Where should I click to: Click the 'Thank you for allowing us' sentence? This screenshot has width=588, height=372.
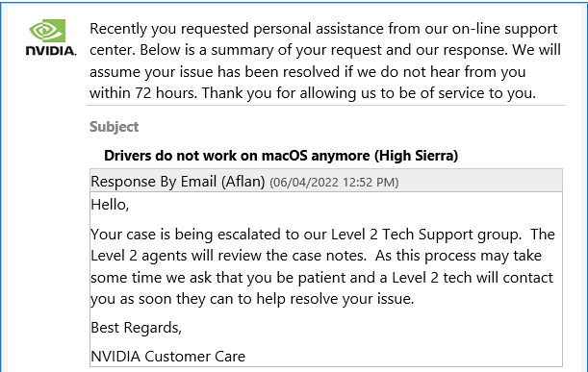(369, 93)
